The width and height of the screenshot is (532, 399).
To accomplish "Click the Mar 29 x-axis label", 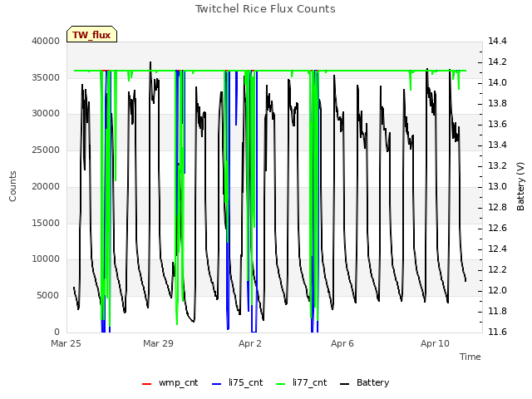I will tap(158, 343).
